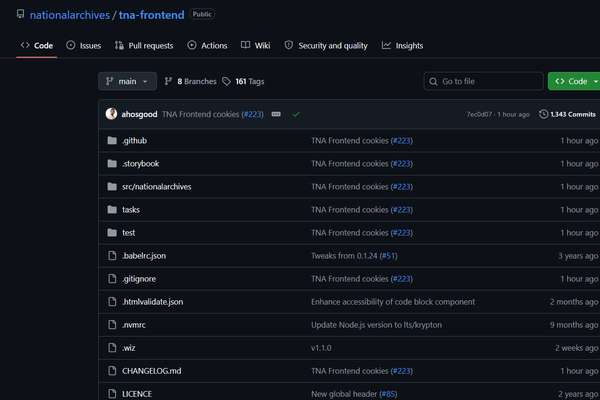View the 8 Branches list
600x400 pixels.
click(190, 81)
